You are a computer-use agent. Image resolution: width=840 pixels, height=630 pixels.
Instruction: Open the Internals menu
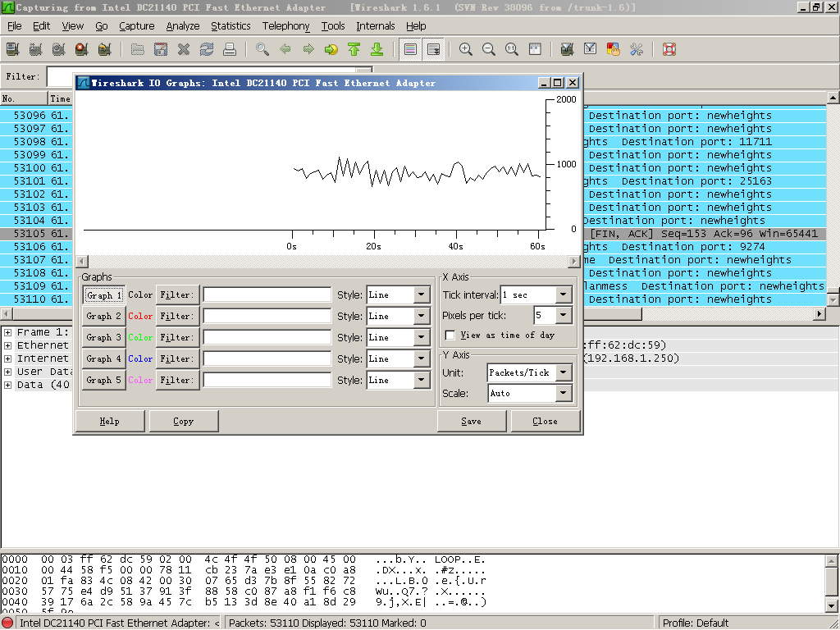376,26
